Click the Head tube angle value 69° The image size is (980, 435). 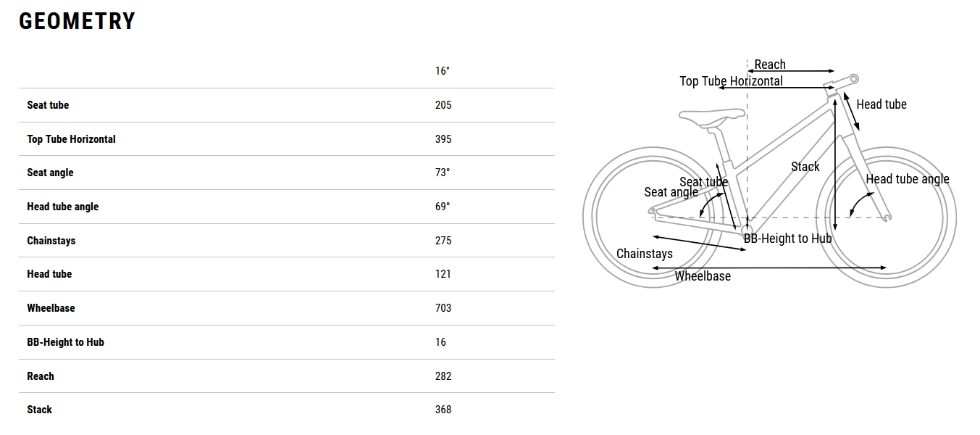[443, 207]
